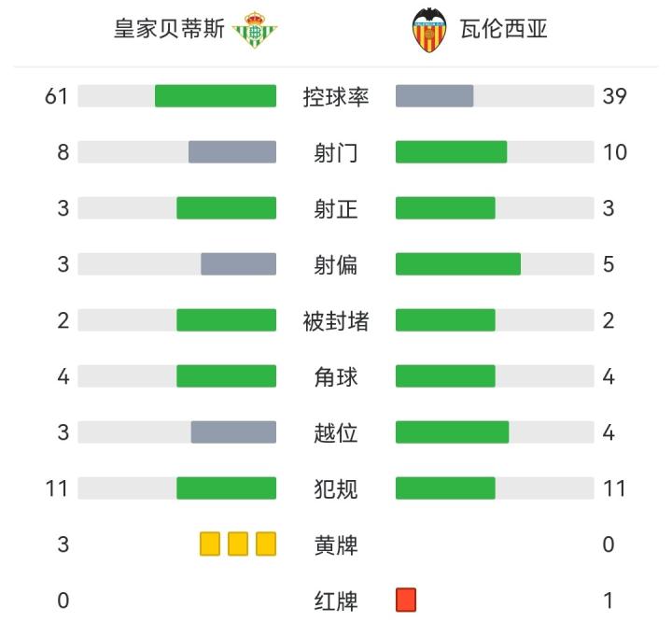Select the 黄牌 row label

[x=336, y=544]
